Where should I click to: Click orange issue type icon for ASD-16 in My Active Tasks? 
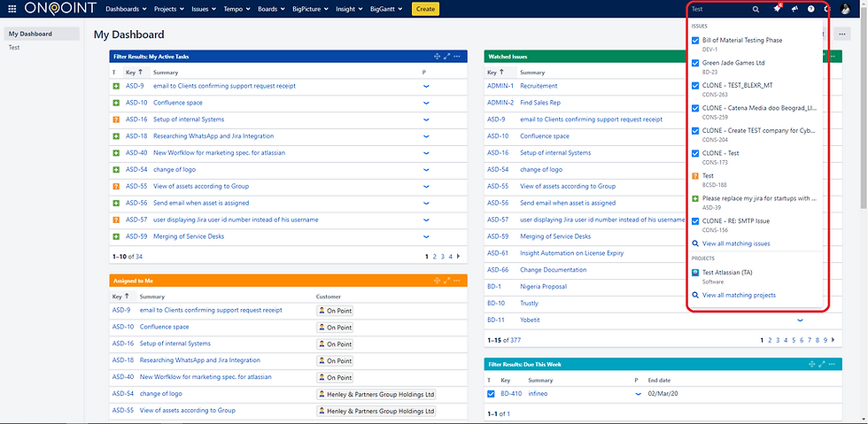(116, 119)
